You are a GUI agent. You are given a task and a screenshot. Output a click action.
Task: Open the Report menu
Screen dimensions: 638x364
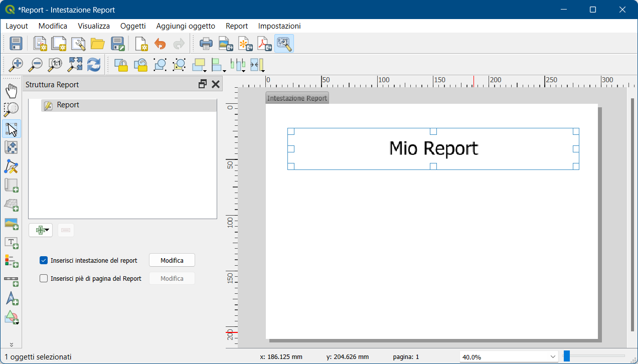[x=237, y=26]
